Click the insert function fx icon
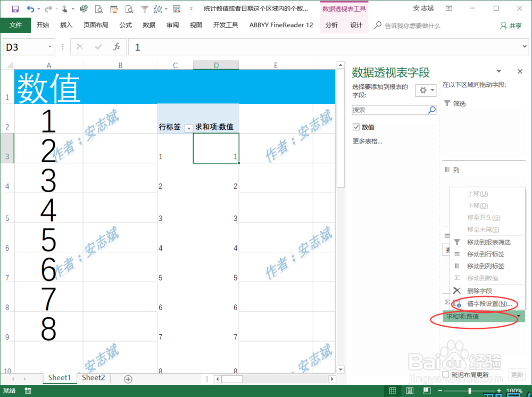 pyautogui.click(x=117, y=47)
